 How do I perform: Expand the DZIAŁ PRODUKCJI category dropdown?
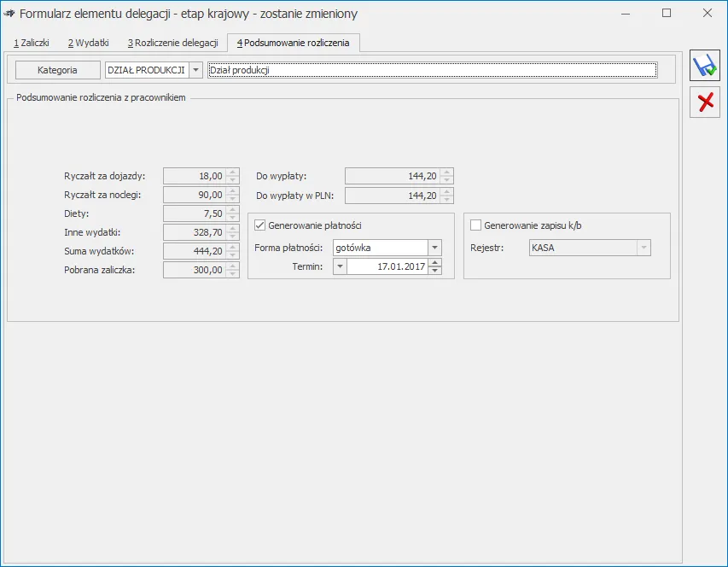(x=195, y=70)
